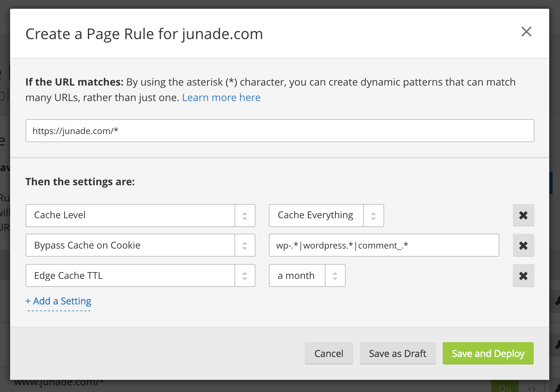Screen dimensions: 560x392
Task: Remove the Cache Level setting row
Action: 523,215
